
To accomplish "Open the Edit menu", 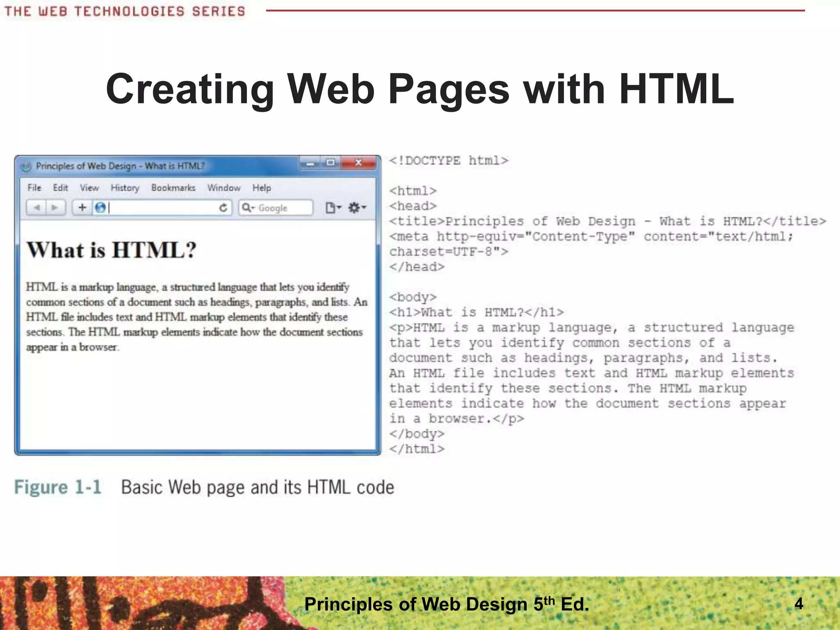I will tap(60, 188).
